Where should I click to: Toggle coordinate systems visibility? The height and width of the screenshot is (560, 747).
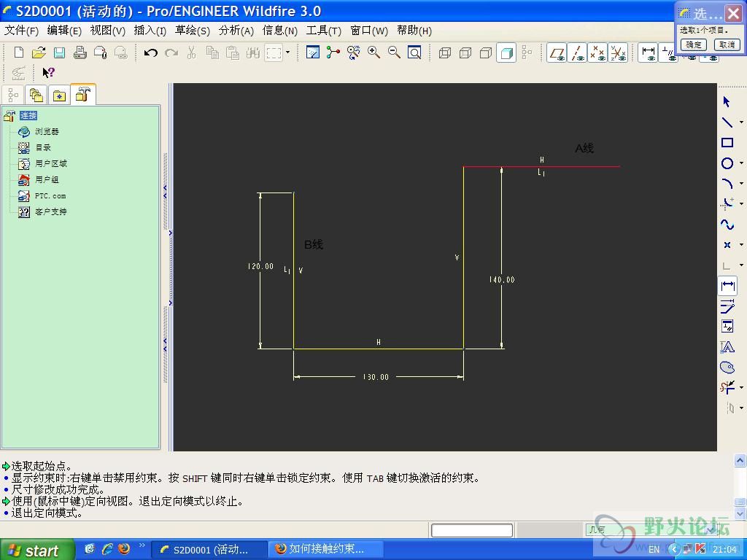tap(618, 52)
